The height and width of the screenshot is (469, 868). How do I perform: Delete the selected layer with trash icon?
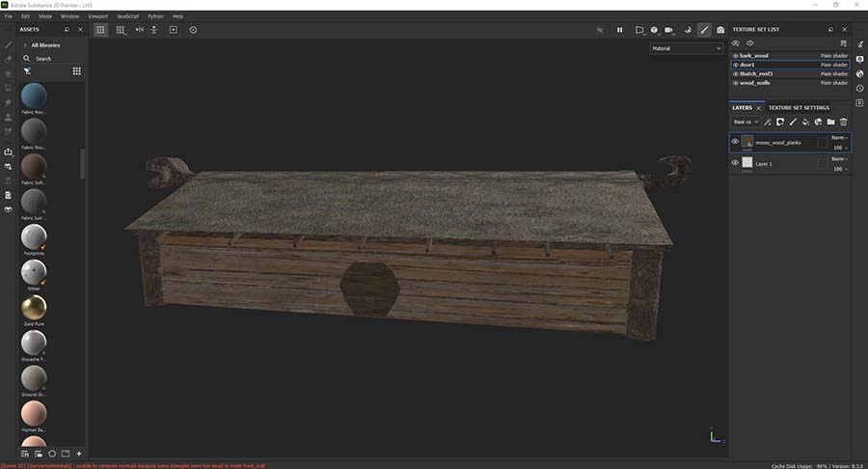[843, 122]
